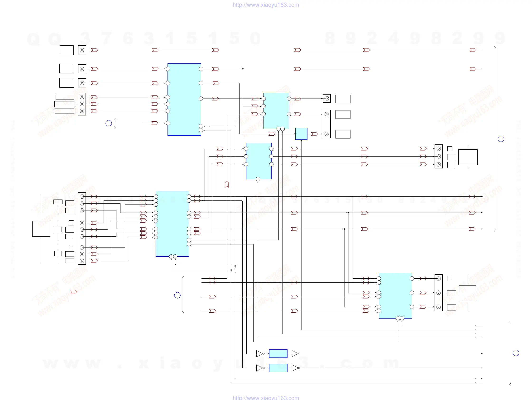Click the blue circle marker at far right middle

coord(501,139)
